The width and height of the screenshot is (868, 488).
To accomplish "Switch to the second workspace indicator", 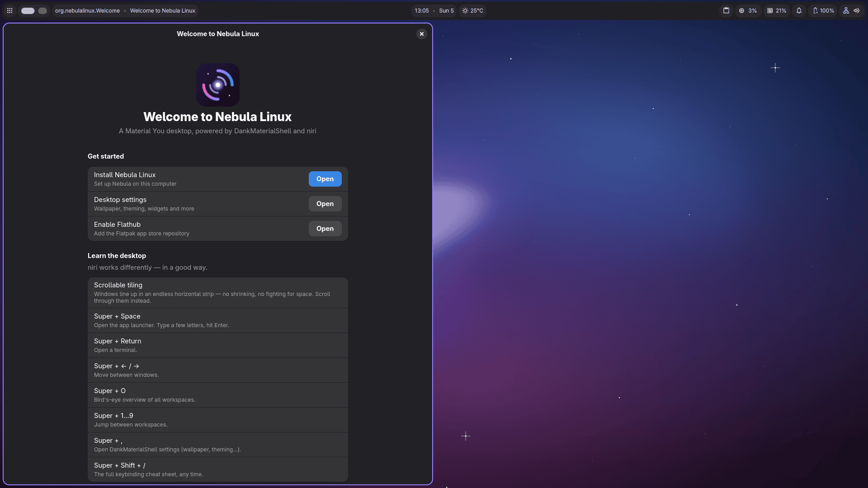I will point(42,10).
